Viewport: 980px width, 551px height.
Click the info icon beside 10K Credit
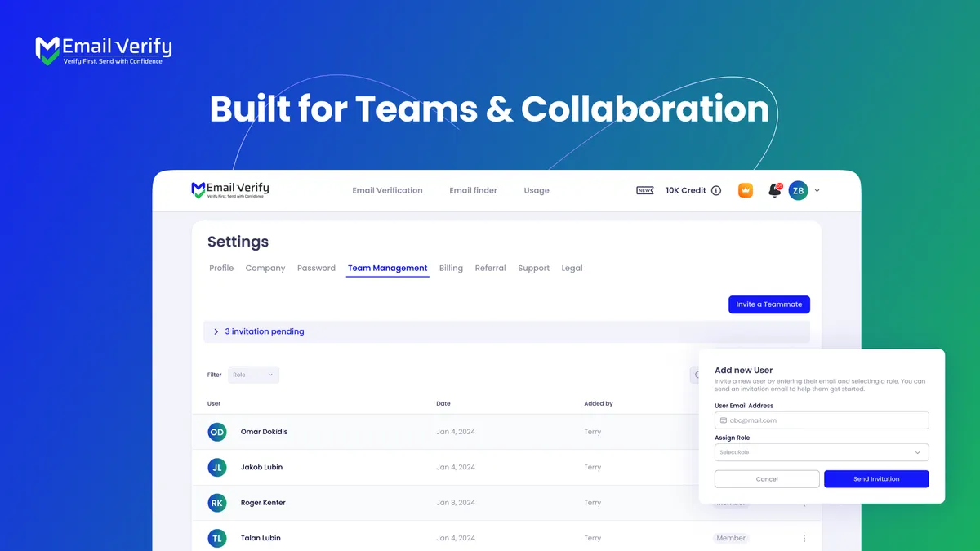[716, 191]
